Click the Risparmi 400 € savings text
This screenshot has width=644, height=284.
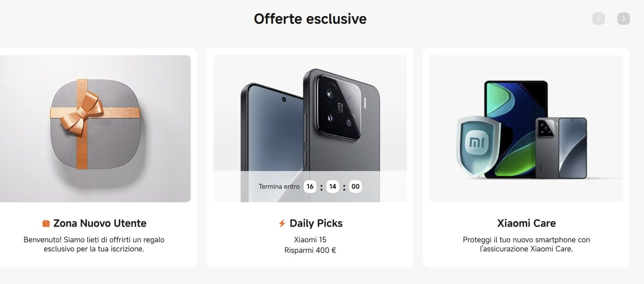(x=310, y=250)
